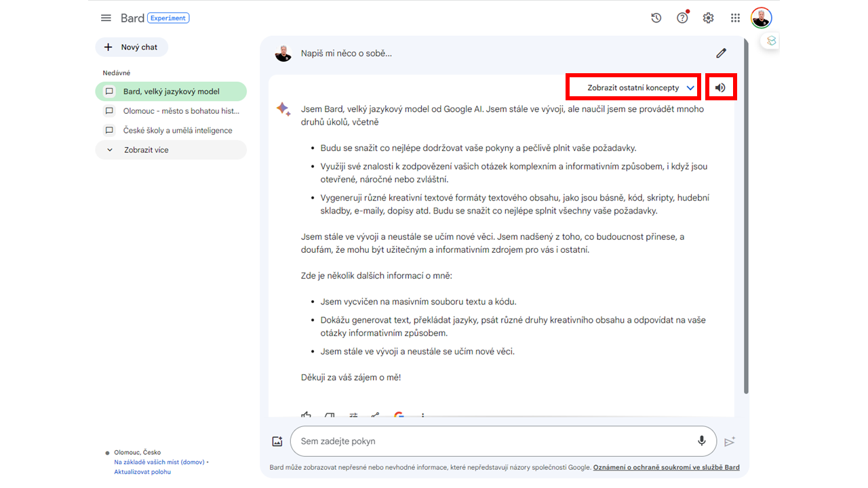The image size is (868, 488).
Task: Click the user avatar beside the prompt
Action: point(283,54)
